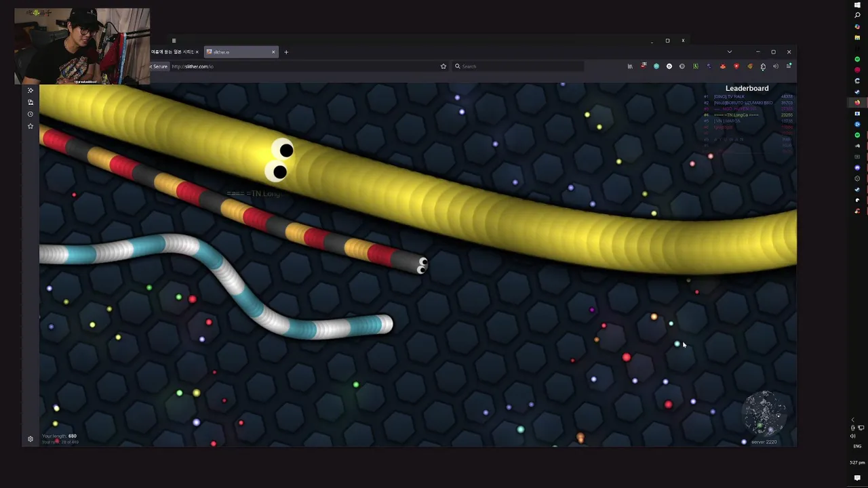Open the Windows Start menu
Screen dimensions: 868x488
point(857,5)
